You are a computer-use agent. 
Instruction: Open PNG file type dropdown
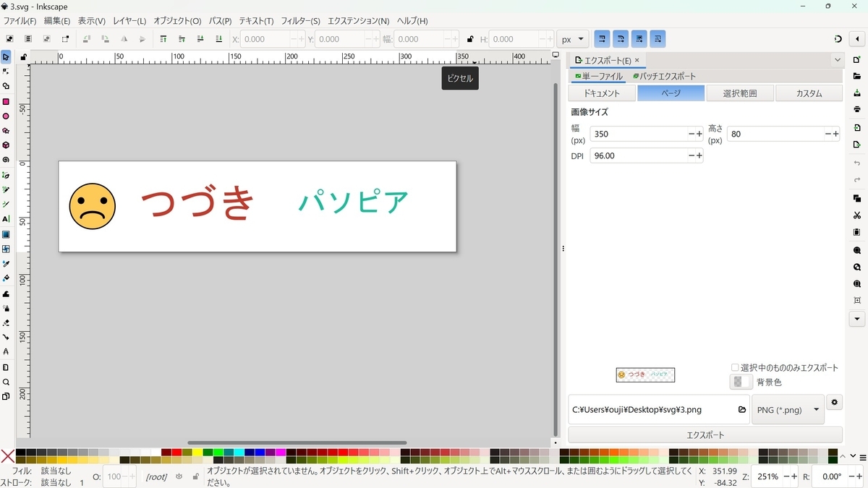(x=788, y=409)
